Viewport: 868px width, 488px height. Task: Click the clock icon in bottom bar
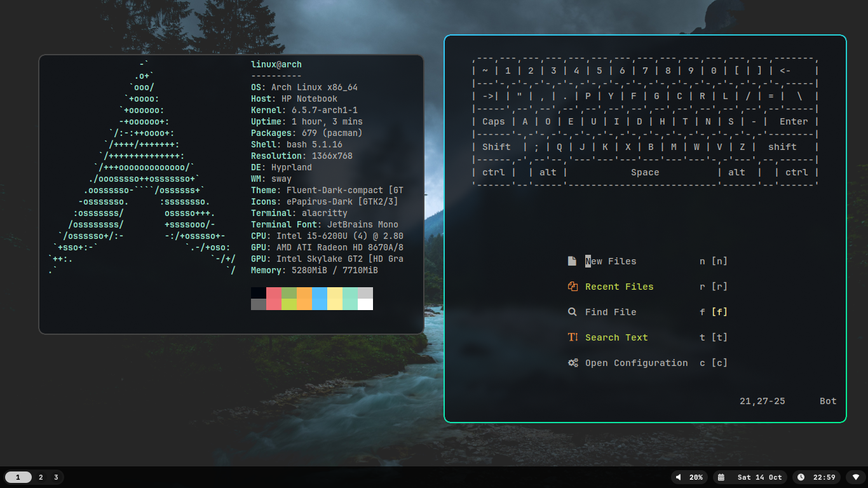coord(801,477)
